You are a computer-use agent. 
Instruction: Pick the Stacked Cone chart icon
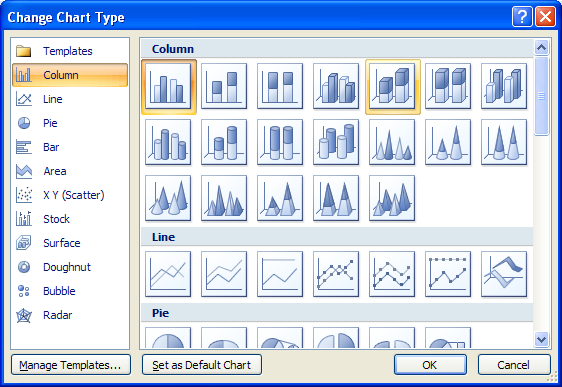coord(448,142)
